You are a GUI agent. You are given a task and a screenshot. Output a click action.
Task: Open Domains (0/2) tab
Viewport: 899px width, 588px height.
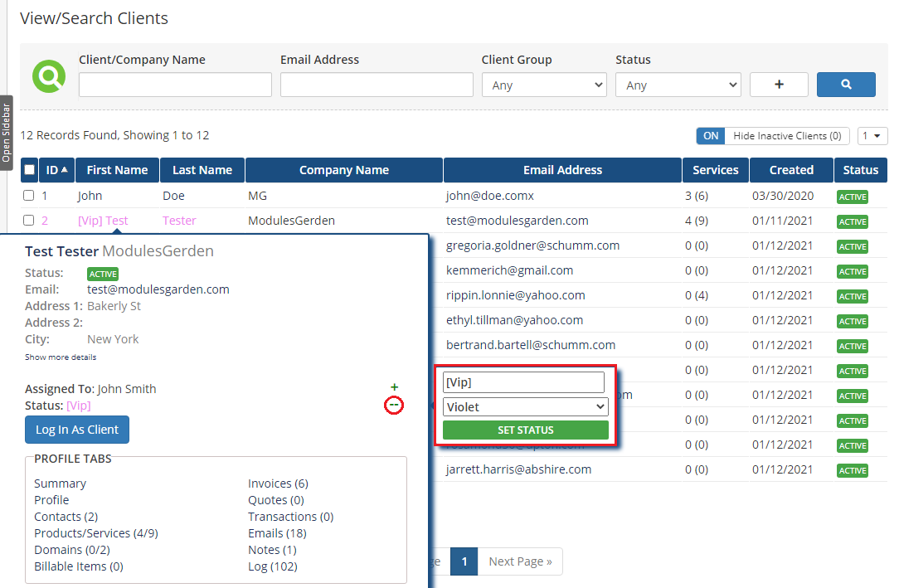[71, 550]
